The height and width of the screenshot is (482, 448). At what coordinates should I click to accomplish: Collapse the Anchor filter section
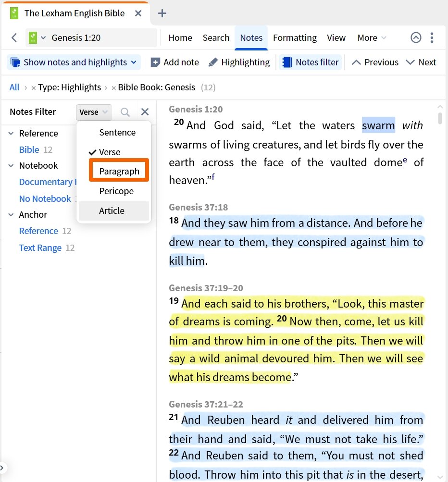(11, 214)
